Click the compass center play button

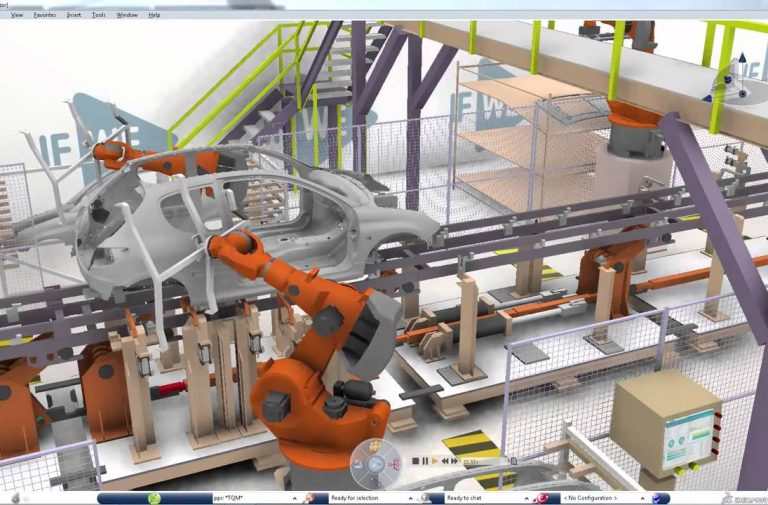(x=376, y=463)
